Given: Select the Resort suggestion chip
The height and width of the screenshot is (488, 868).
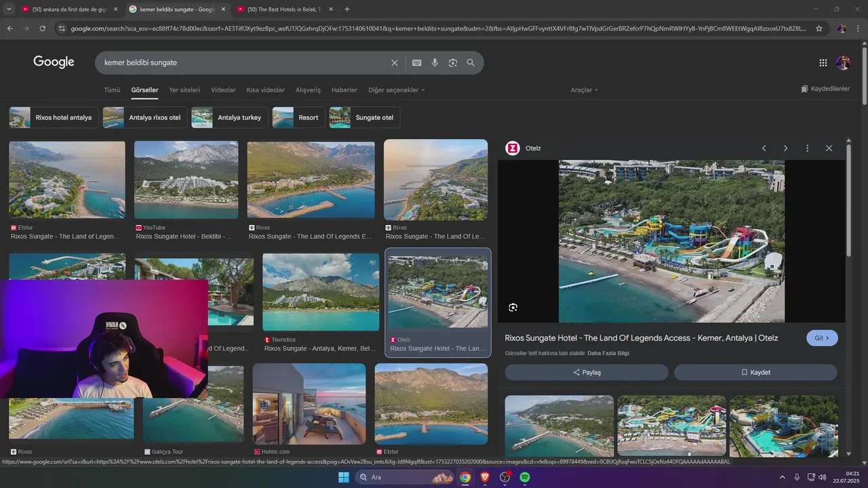Looking at the screenshot, I should pyautogui.click(x=298, y=117).
